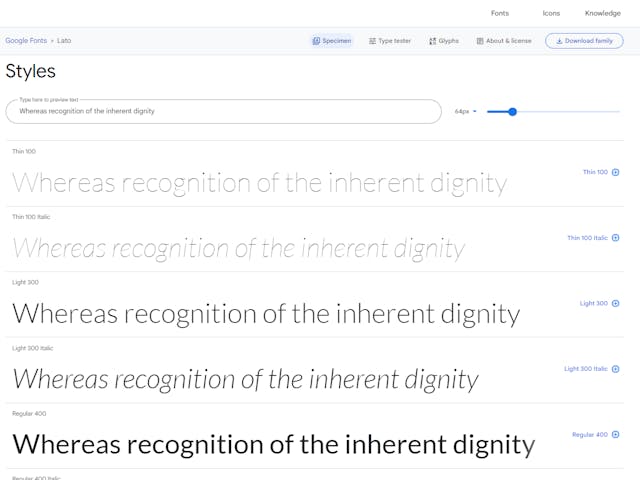
Task: Add Thin 100 style plus icon
Action: point(616,172)
